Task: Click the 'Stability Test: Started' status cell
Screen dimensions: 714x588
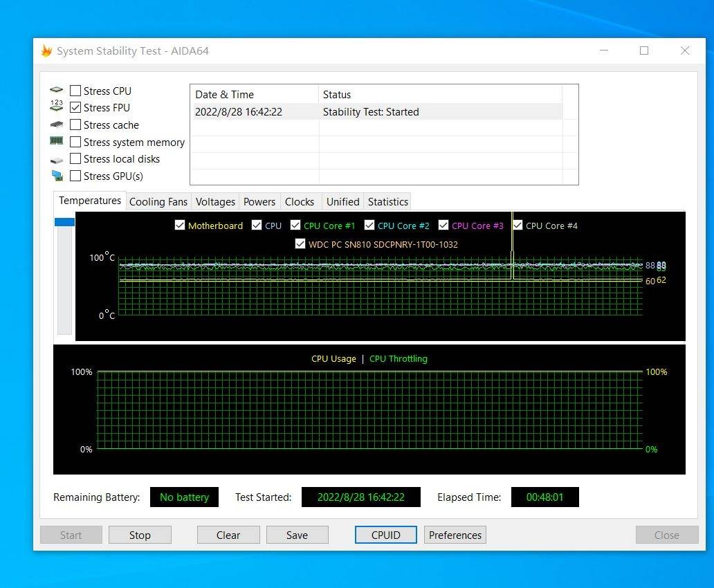Action: 371,112
